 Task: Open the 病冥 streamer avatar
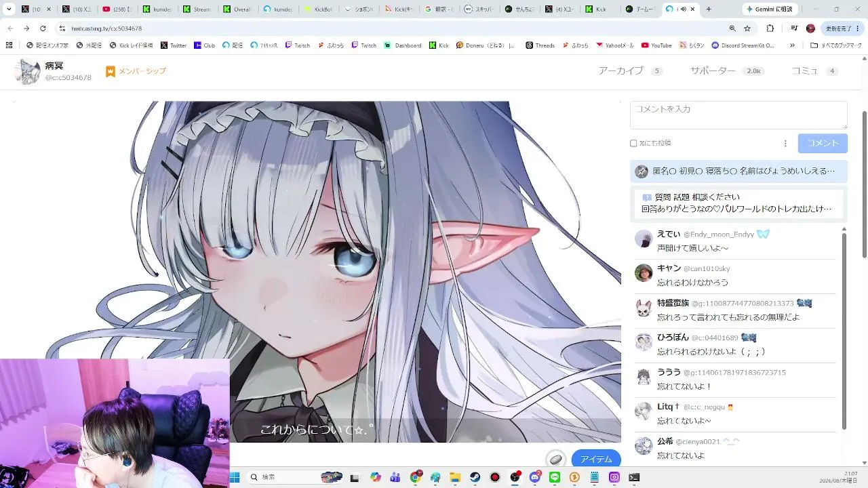coord(27,71)
